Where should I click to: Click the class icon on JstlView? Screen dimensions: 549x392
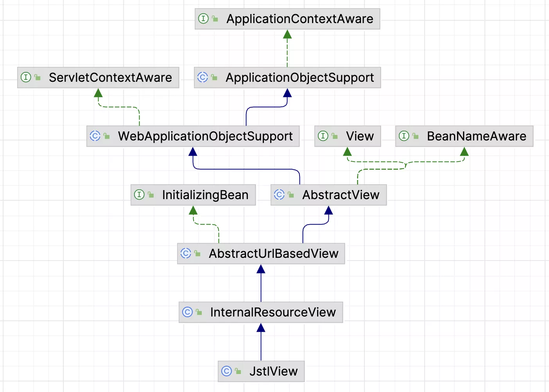tap(227, 371)
